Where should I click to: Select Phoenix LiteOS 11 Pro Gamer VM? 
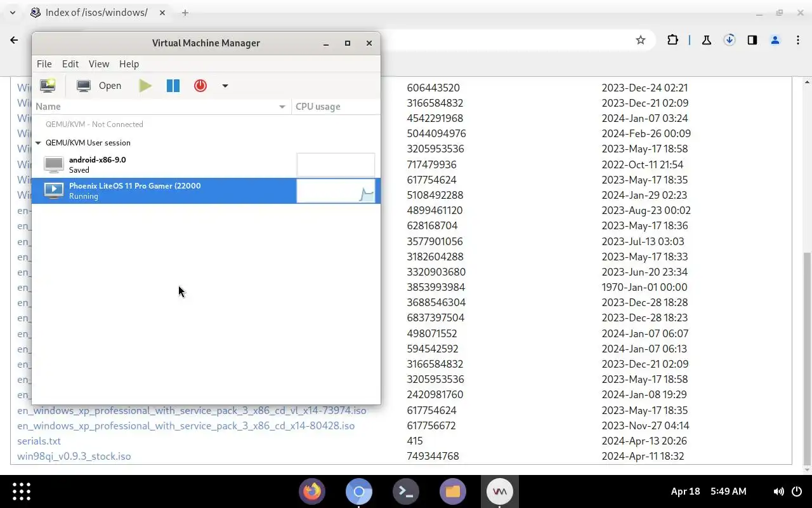click(x=206, y=190)
